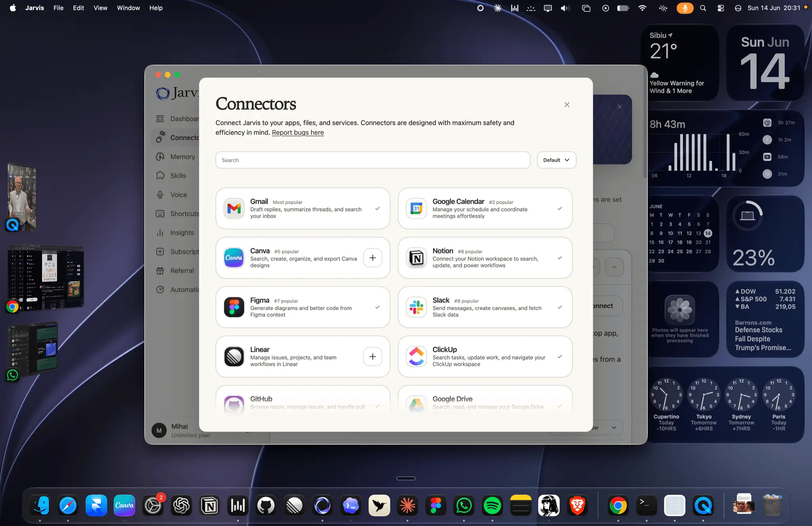Toggle the Notion connected checkmark
Image resolution: width=812 pixels, height=526 pixels.
tap(560, 258)
